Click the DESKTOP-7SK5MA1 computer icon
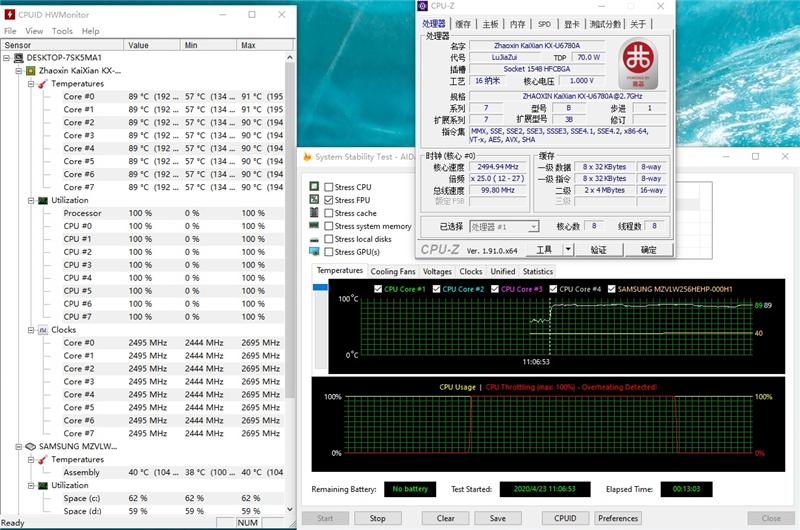 18,58
